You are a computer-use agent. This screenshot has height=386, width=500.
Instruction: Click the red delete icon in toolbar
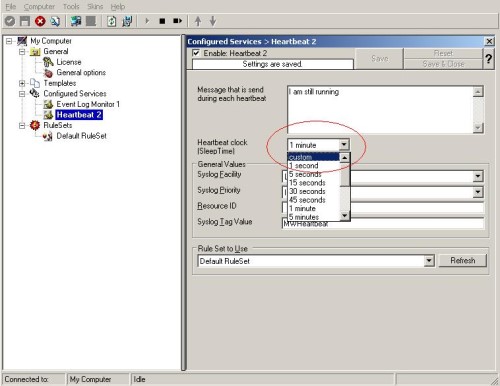[40, 21]
